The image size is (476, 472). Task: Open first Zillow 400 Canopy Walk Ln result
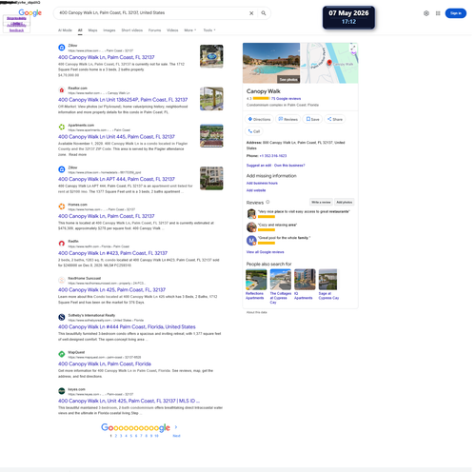[x=107, y=57]
